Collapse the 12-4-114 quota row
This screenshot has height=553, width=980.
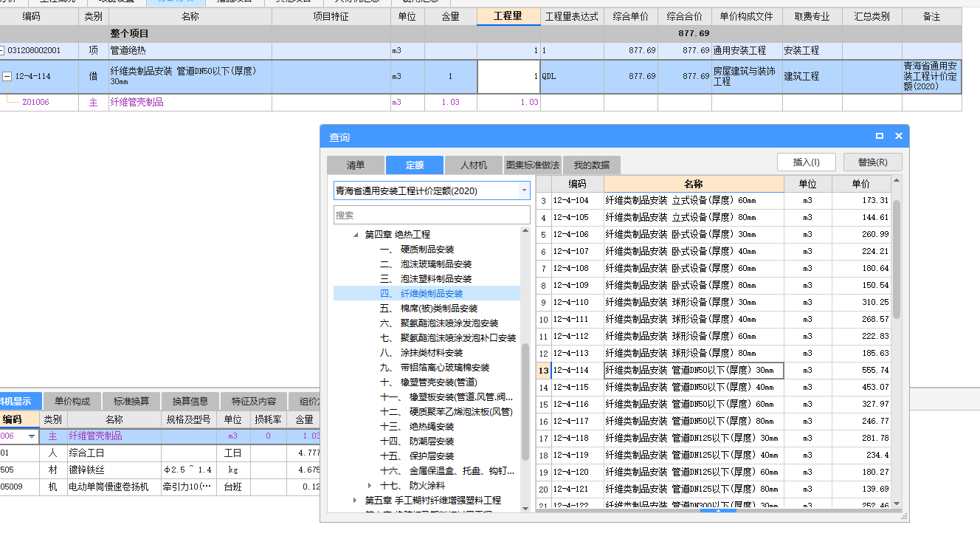pyautogui.click(x=7, y=76)
